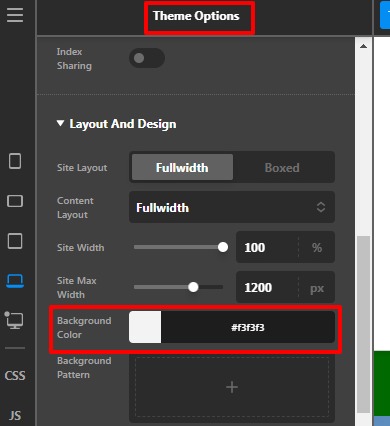Select the laptop viewport icon
This screenshot has height=426, width=390.
click(x=15, y=281)
